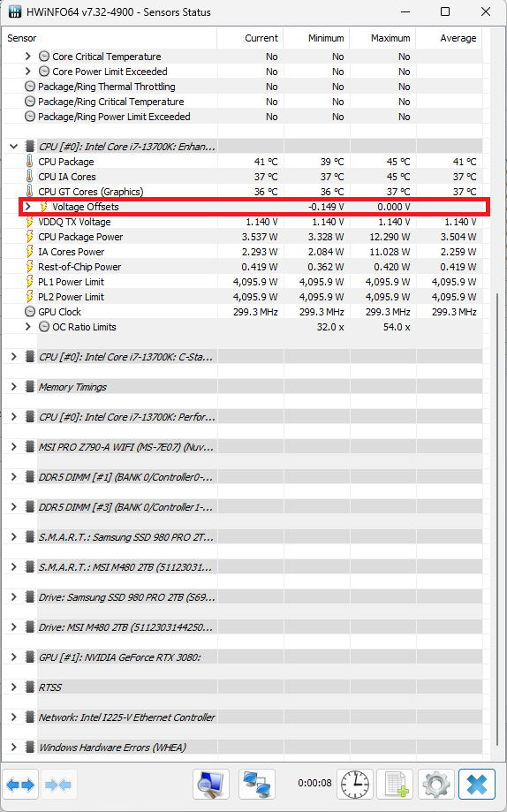Expand the Windows Hardware Errors (WHEA) section
Screen dimensions: 507x812
(x=14, y=747)
